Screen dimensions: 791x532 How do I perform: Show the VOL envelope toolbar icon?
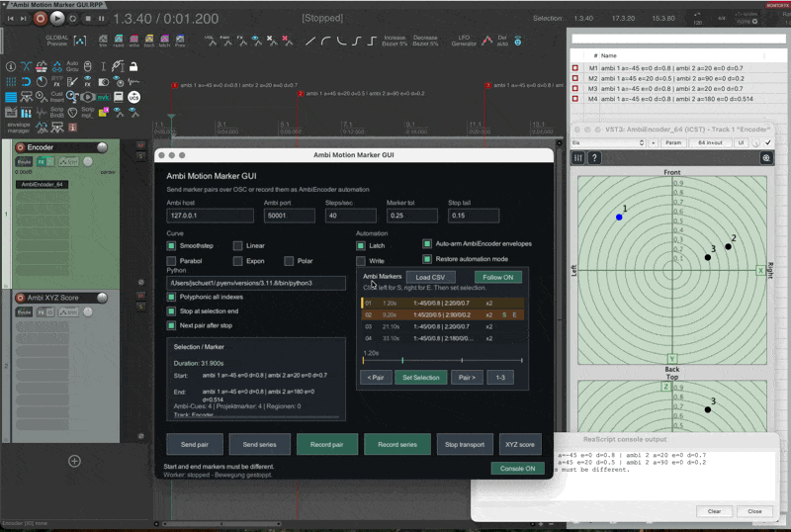[x=211, y=41]
